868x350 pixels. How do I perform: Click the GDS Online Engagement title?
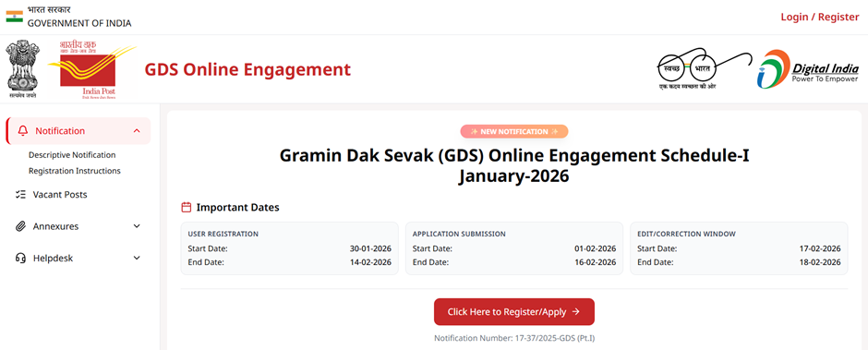point(247,70)
